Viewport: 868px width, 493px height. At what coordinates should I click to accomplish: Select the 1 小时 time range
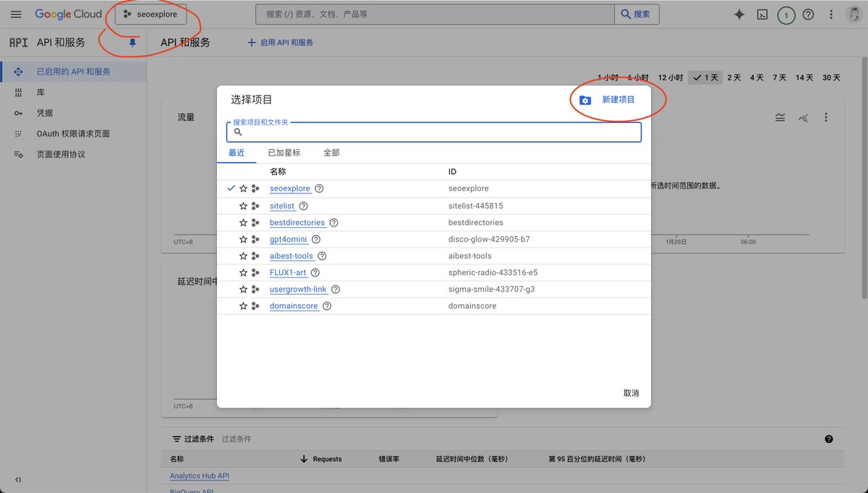(608, 77)
